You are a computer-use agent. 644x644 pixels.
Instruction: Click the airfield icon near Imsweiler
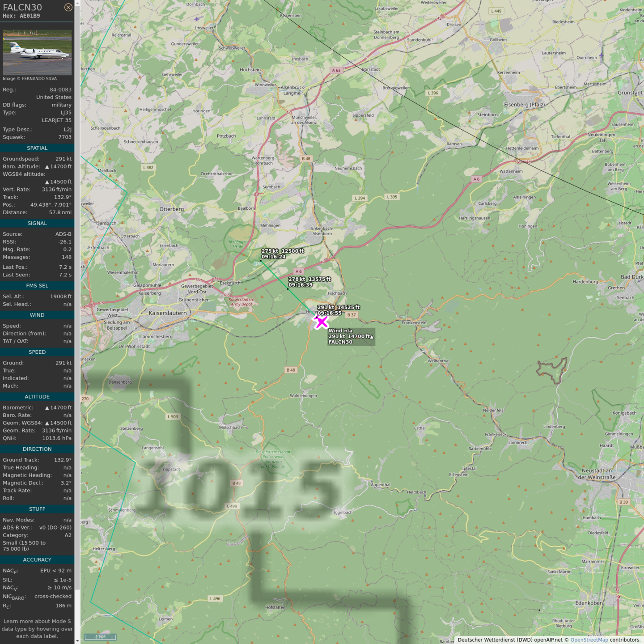tap(197, 19)
